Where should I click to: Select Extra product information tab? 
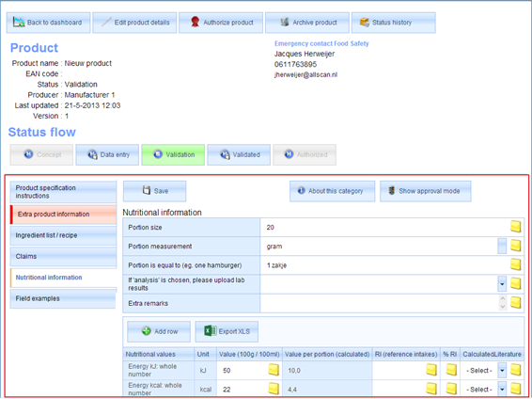point(64,215)
